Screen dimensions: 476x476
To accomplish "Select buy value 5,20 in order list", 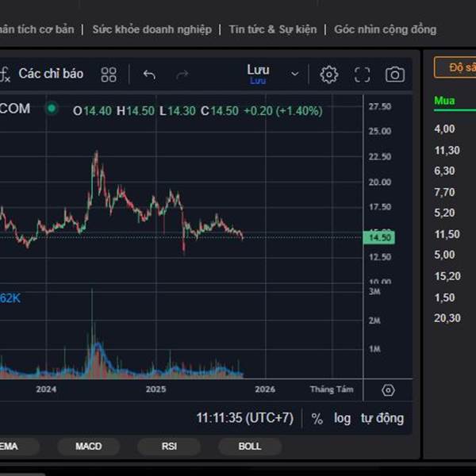I will tap(444, 213).
